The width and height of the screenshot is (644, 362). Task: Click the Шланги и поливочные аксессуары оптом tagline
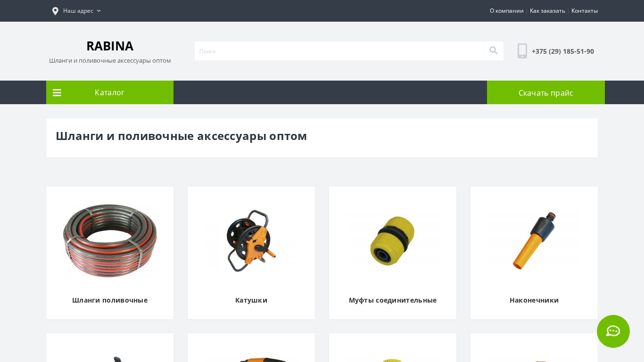(110, 61)
